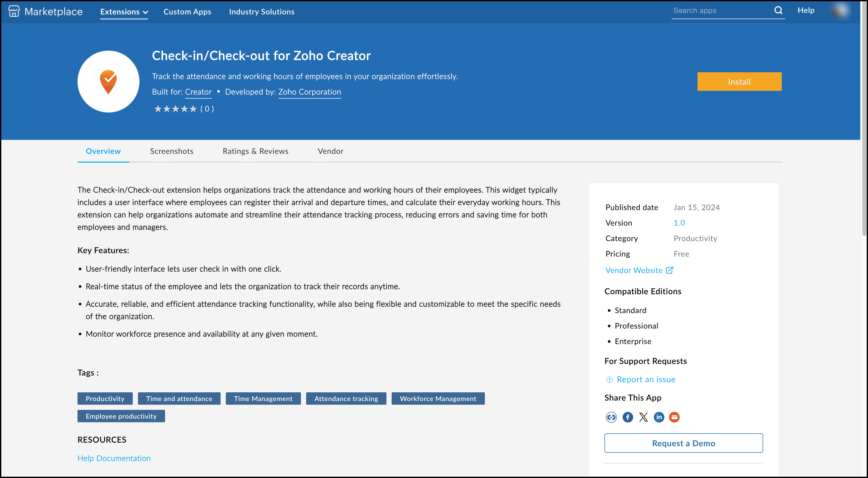Switch to the Vendor tab
The height and width of the screenshot is (478, 868).
tap(330, 151)
